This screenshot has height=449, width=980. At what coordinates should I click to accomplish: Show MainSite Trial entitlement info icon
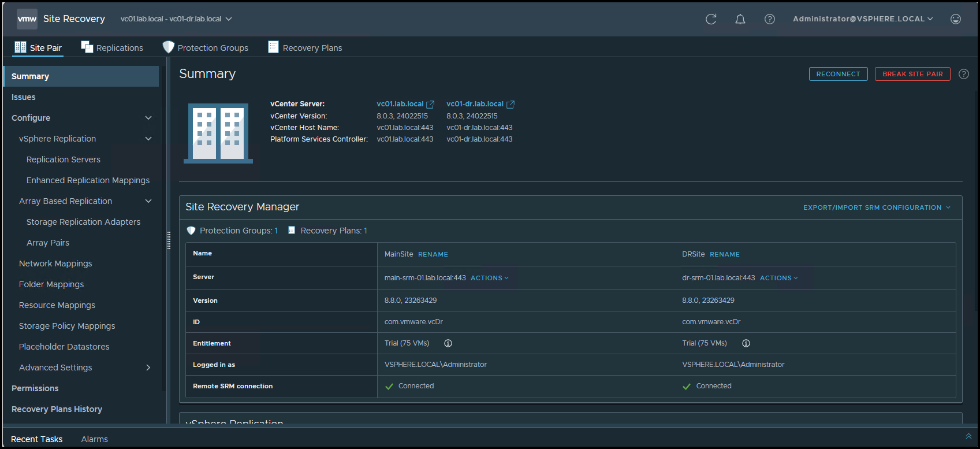click(448, 343)
